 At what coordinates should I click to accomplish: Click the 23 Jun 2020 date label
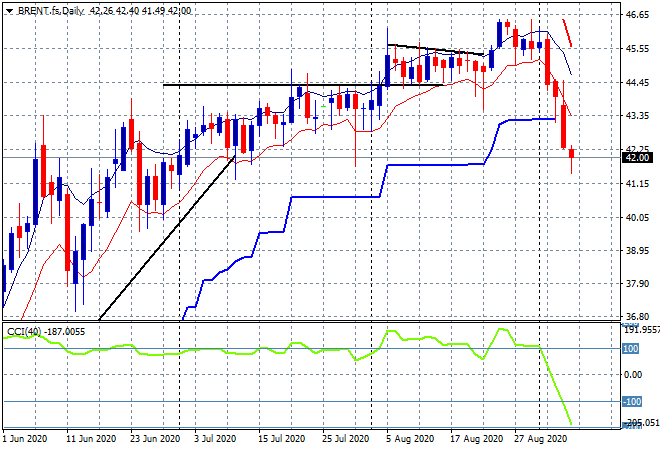tap(155, 439)
